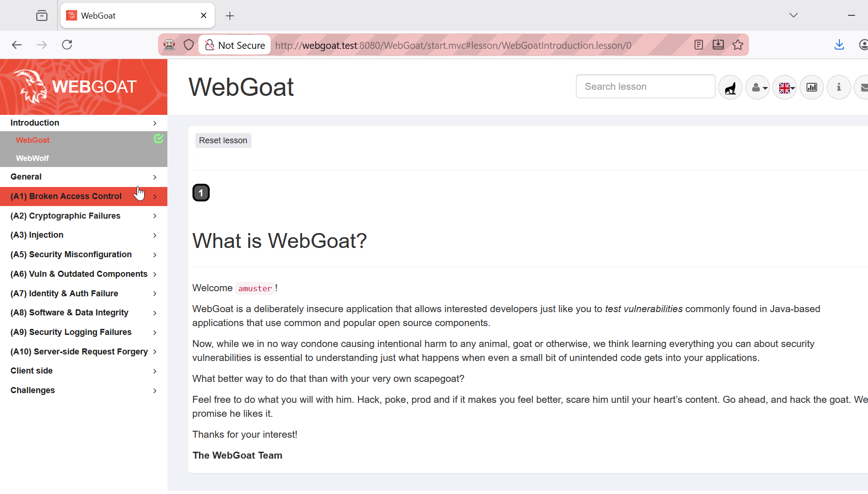Toggle reader view icon in address bar

pyautogui.click(x=698, y=45)
